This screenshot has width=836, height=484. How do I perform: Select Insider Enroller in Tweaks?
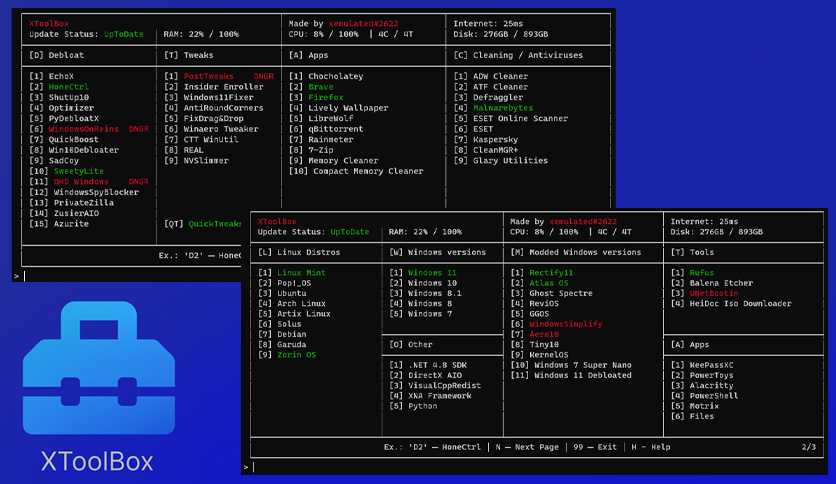click(x=214, y=87)
